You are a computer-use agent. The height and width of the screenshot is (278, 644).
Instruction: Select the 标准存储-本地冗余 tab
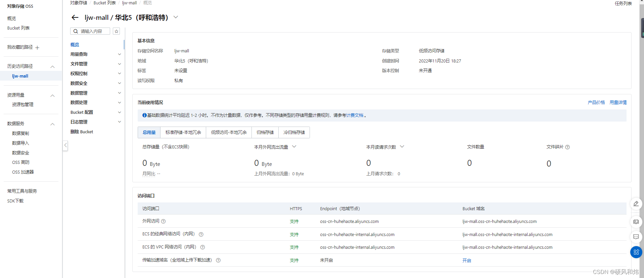(183, 132)
